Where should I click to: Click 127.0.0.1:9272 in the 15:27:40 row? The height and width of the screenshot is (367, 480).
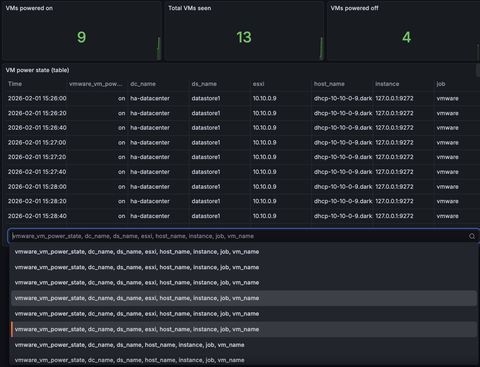click(x=394, y=172)
